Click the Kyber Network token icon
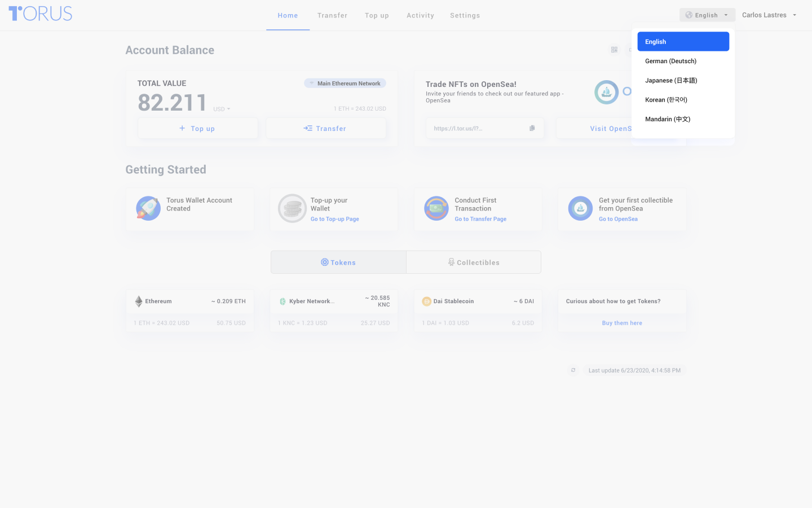This screenshot has width=812, height=508. [283, 301]
